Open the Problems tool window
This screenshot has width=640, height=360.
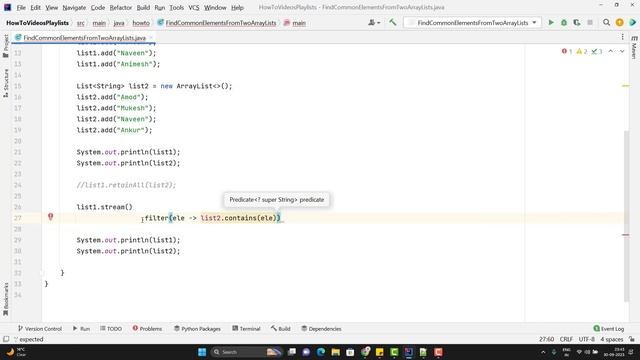[147, 329]
